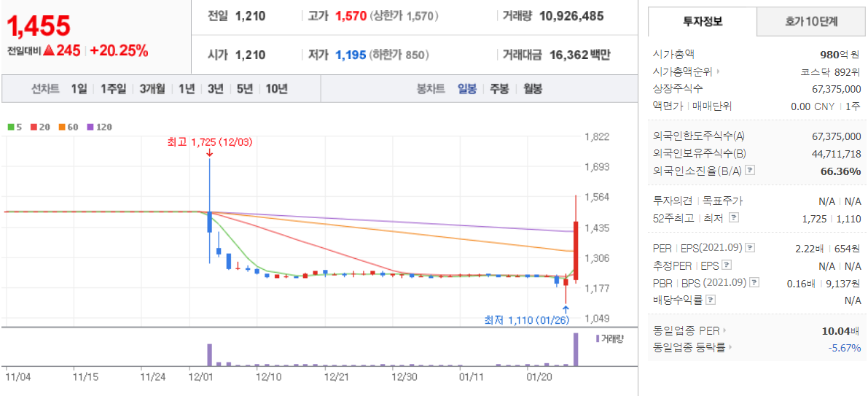The image size is (868, 396).
Task: Select the 일봉 candlestick chart
Action: [466, 89]
